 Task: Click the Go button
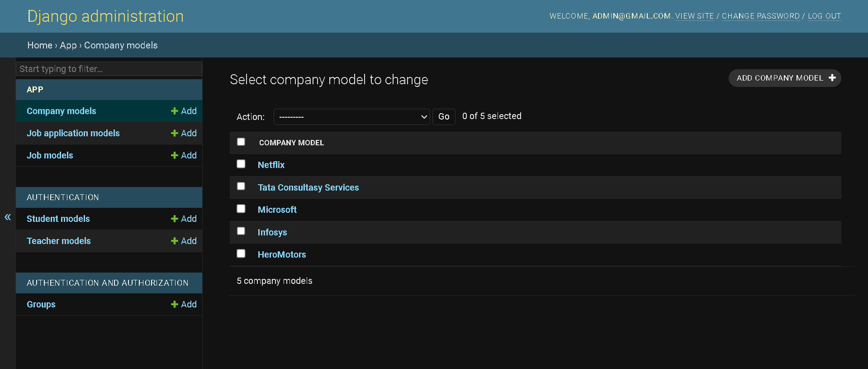[x=444, y=117]
